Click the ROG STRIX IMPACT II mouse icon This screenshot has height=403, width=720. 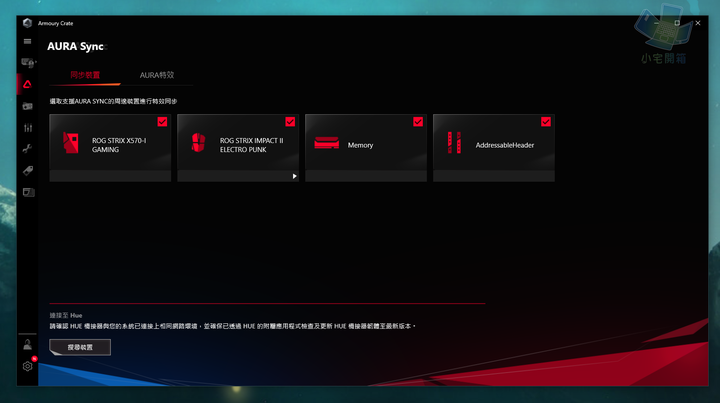point(198,142)
